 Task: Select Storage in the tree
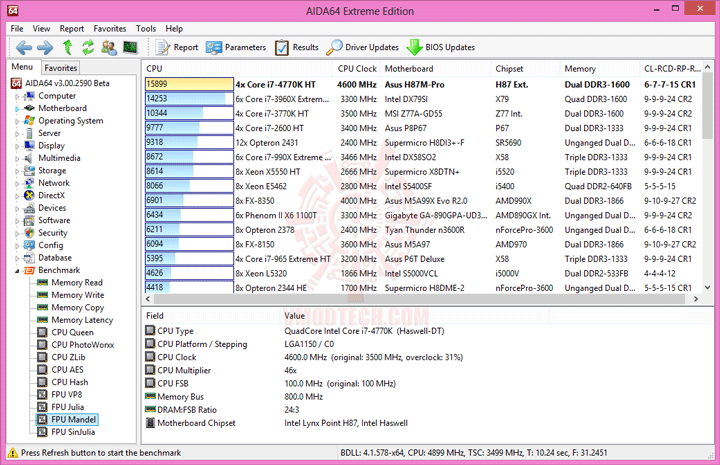coord(52,170)
